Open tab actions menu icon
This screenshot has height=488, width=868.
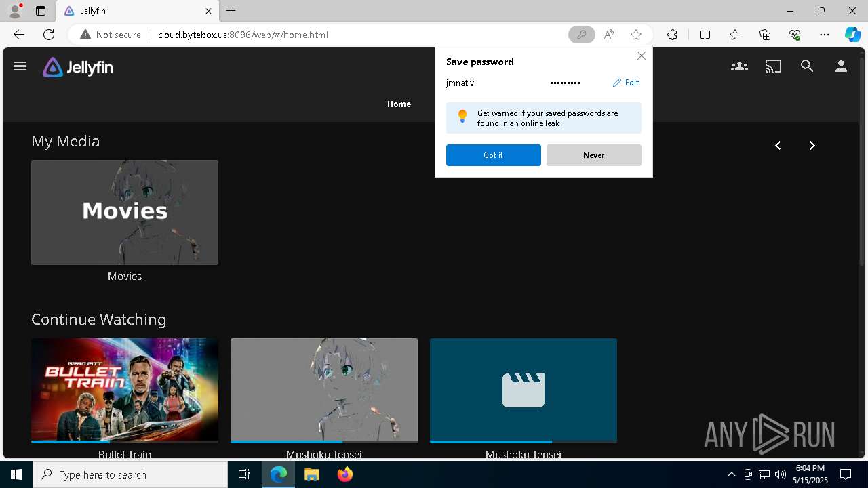pyautogui.click(x=41, y=11)
